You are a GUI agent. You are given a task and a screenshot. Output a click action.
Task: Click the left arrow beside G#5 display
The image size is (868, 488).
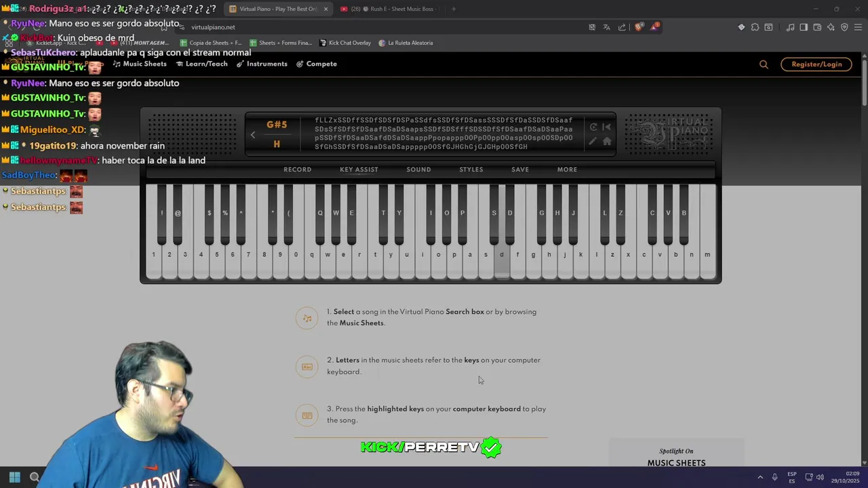(x=253, y=135)
